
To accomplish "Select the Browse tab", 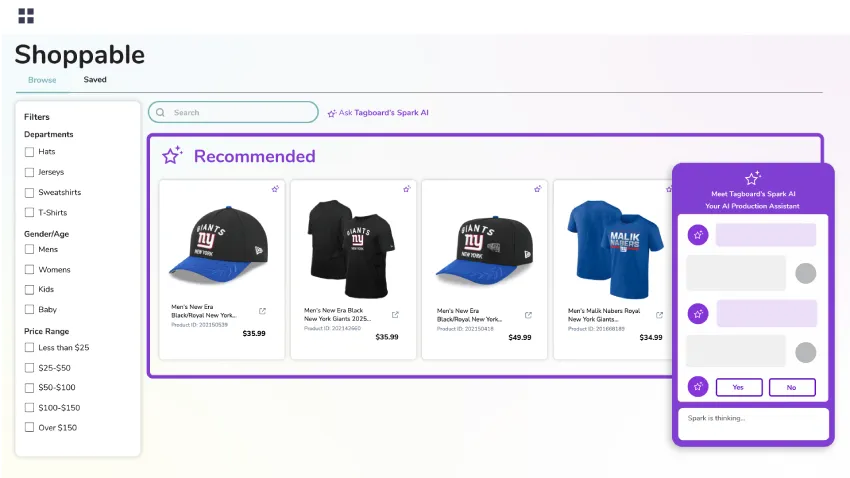I will tap(42, 80).
